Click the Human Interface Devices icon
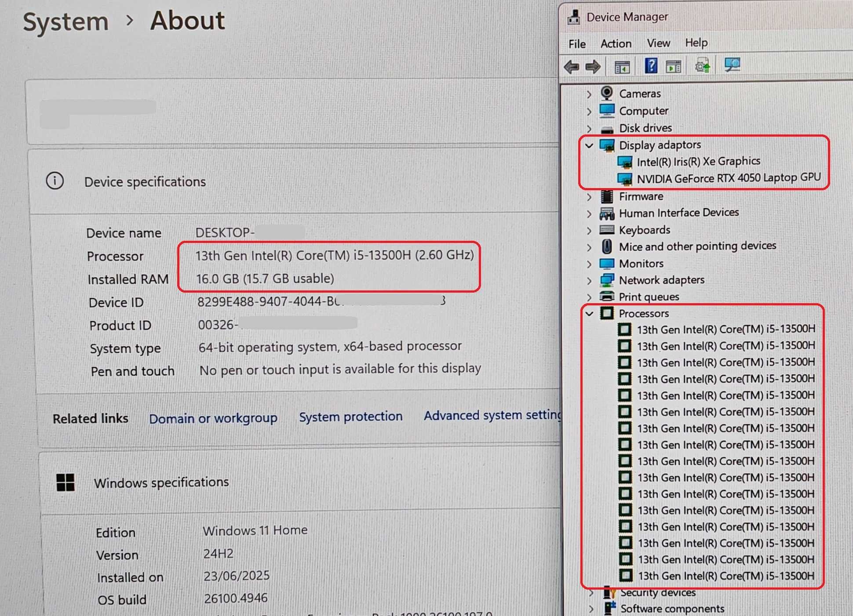This screenshot has width=853, height=616. (x=607, y=214)
